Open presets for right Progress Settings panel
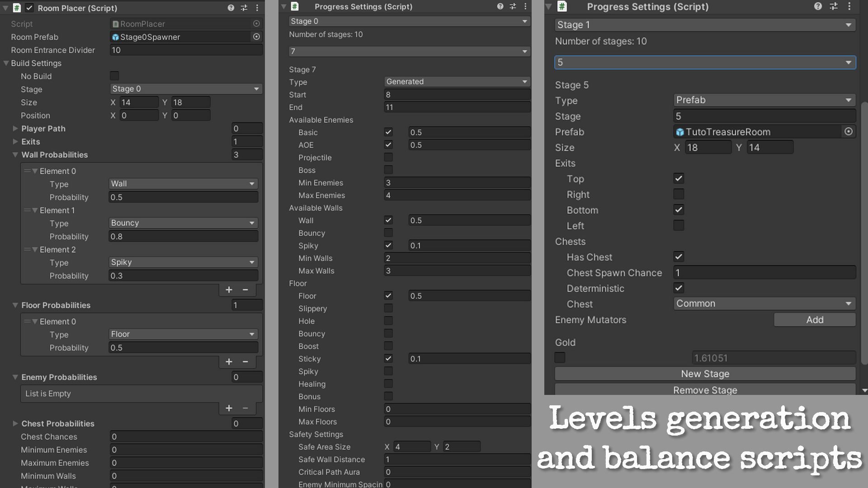 (834, 6)
